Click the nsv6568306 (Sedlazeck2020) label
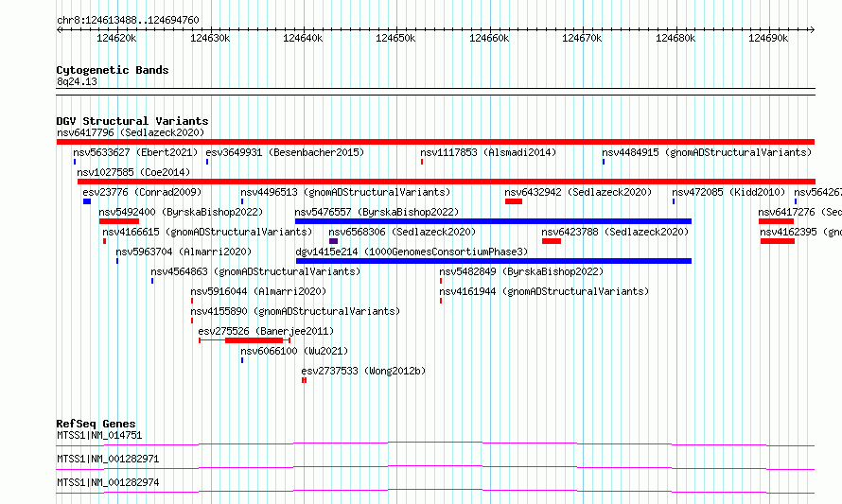 pyautogui.click(x=402, y=232)
